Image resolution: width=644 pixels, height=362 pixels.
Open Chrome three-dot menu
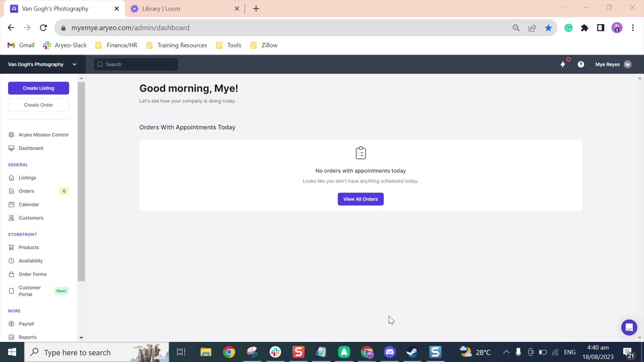click(633, 28)
